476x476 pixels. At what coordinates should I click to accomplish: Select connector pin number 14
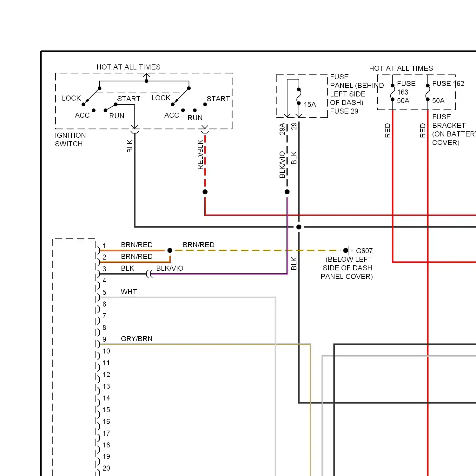pyautogui.click(x=106, y=398)
